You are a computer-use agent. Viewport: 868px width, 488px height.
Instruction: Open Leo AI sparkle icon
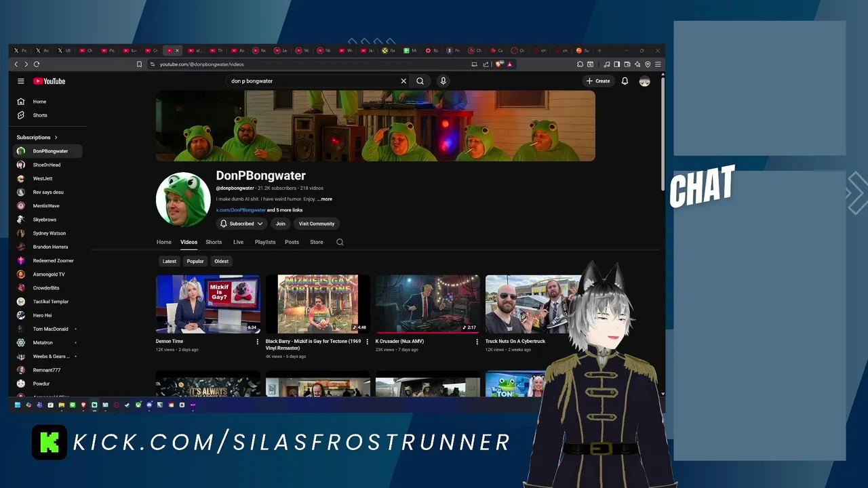[637, 64]
